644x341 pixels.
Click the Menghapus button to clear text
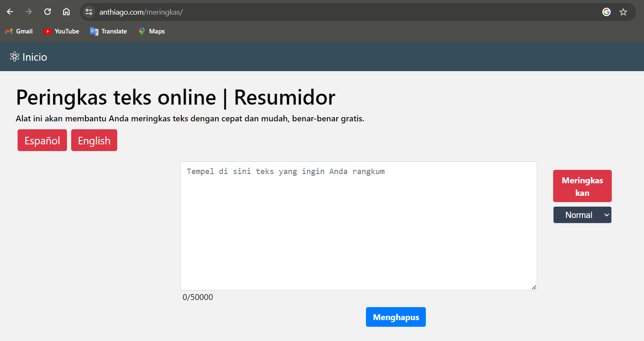click(396, 317)
